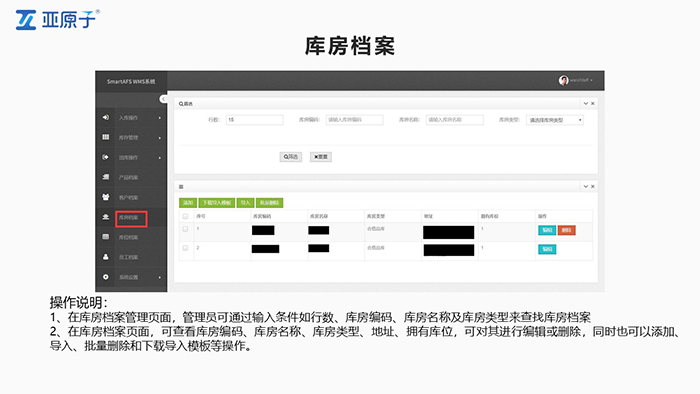Click the 库房名称 filter input
The width and height of the screenshot is (700, 394).
pos(454,120)
